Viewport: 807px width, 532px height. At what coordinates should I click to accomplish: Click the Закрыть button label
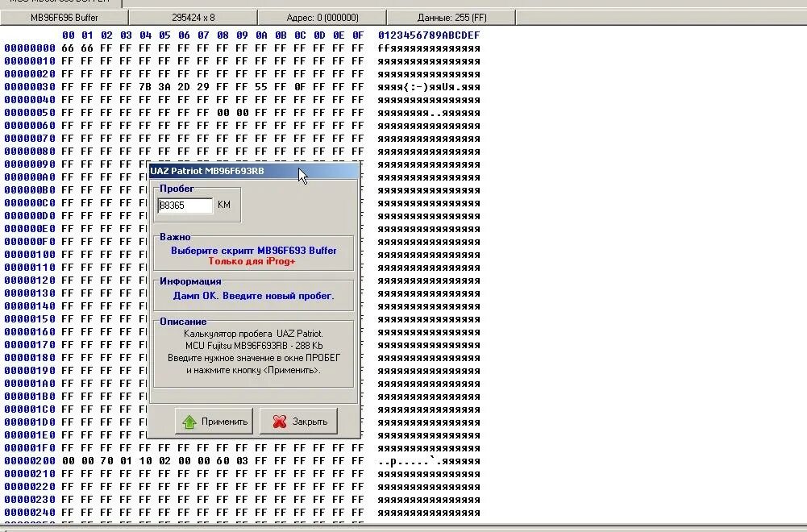(310, 422)
